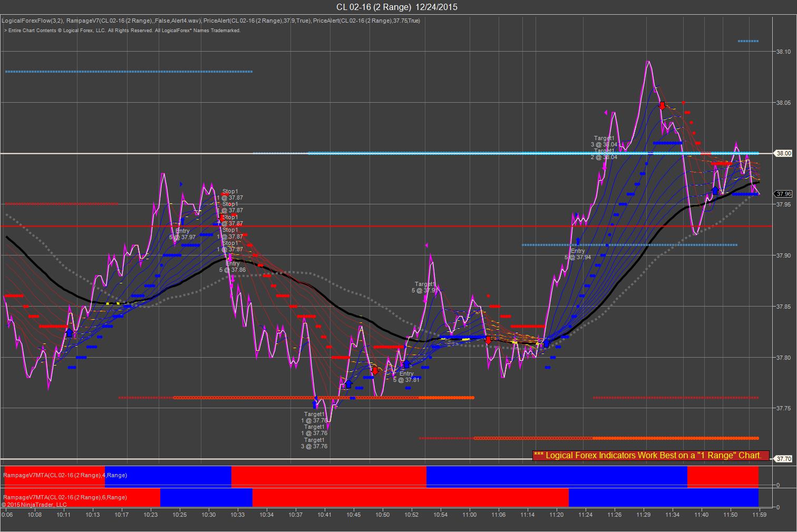Select the 11:26 time axis label
Viewport: 797px width, 532px height.
click(x=614, y=515)
